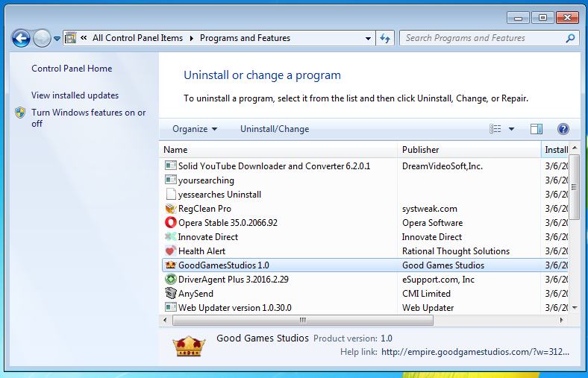Open the Organize menu

click(x=195, y=129)
